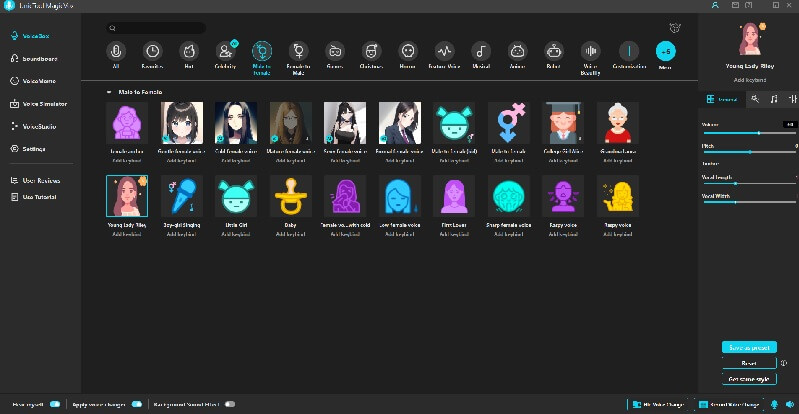Toggle Apply voice changer switch

(x=137, y=404)
